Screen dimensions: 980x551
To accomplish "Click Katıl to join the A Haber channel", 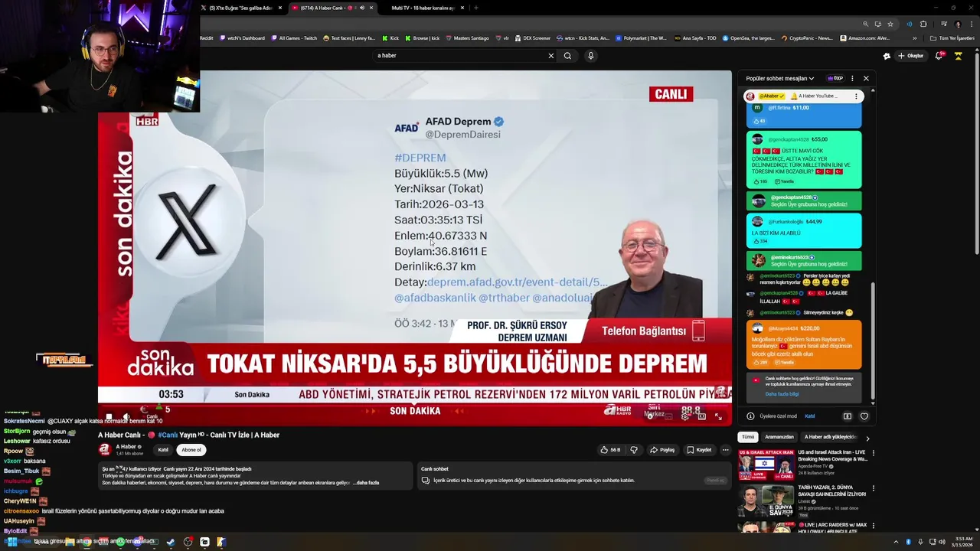I will 163,450.
